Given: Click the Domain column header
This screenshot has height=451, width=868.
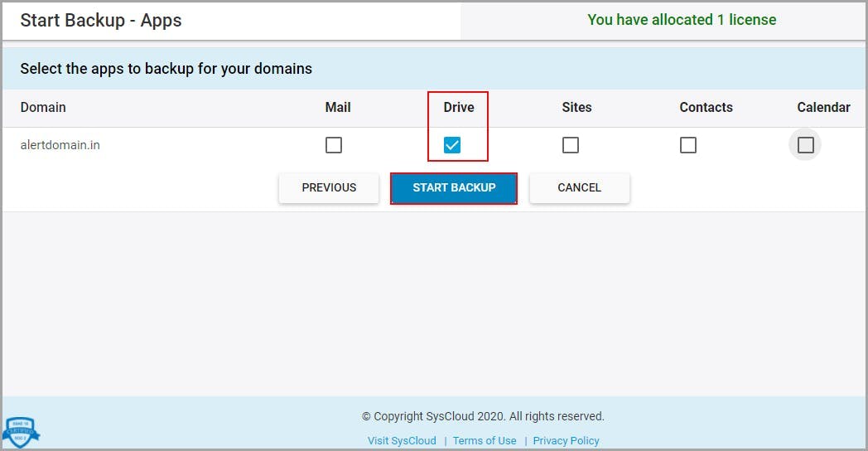Looking at the screenshot, I should coord(43,108).
